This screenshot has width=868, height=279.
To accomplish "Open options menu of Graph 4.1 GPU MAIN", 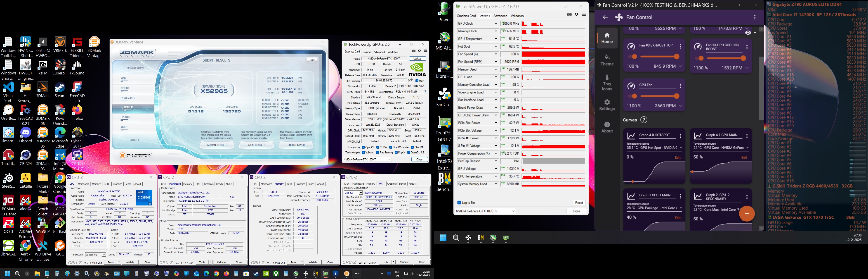I will click(747, 136).
